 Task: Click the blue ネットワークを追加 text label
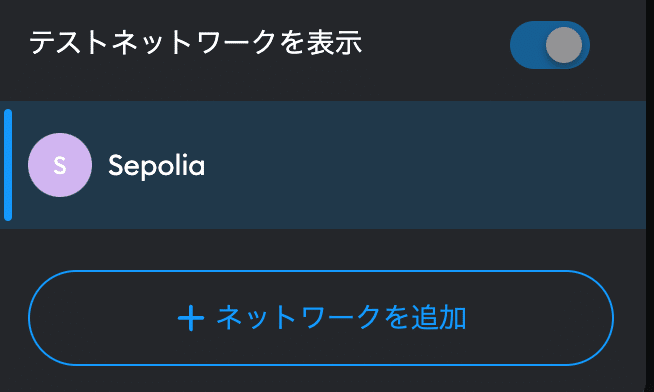coord(341,318)
